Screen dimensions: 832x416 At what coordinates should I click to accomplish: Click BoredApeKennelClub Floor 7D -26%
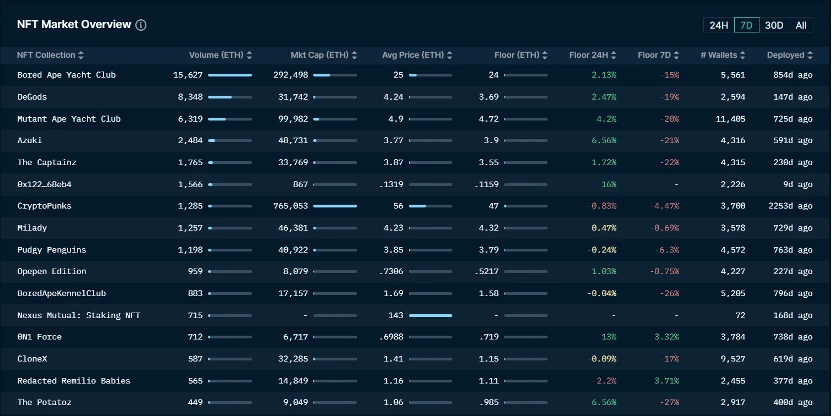(669, 293)
